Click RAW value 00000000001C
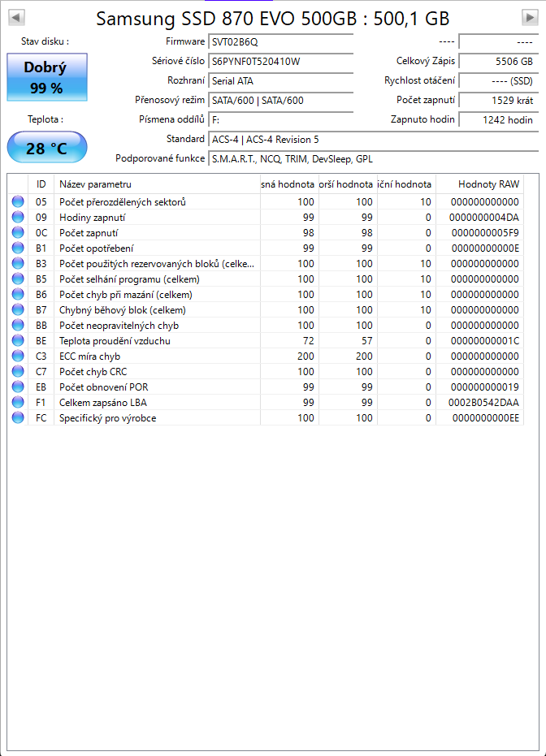 [x=485, y=341]
